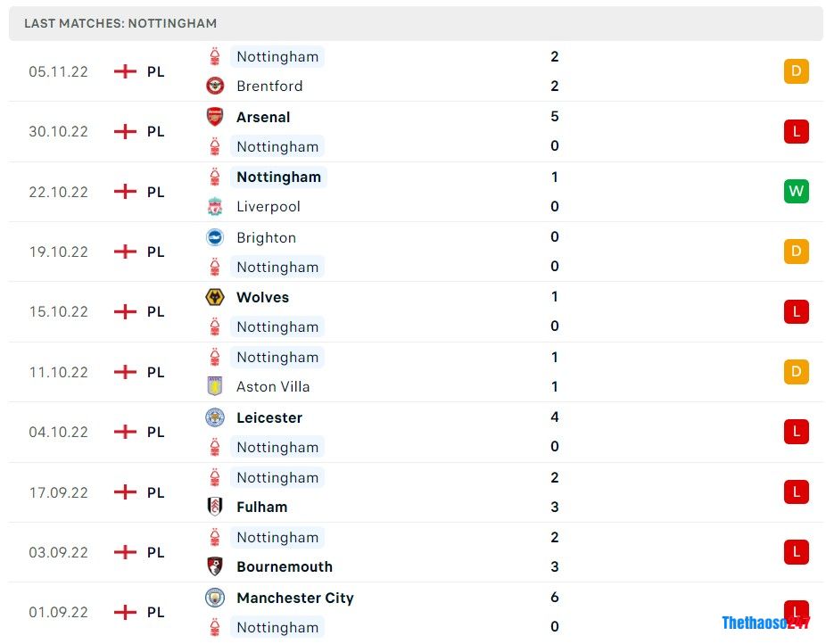
Task: Click the Fulham club crest icon
Action: pos(214,507)
